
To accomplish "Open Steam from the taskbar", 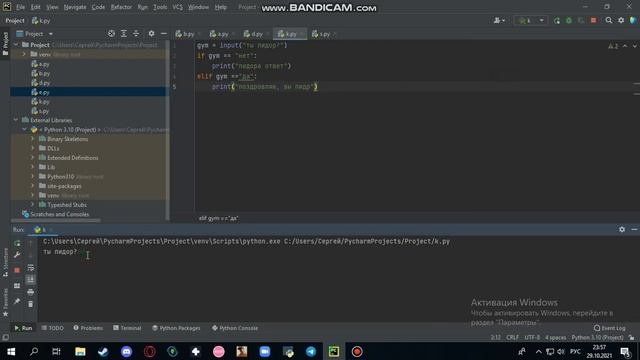I will [103, 351].
